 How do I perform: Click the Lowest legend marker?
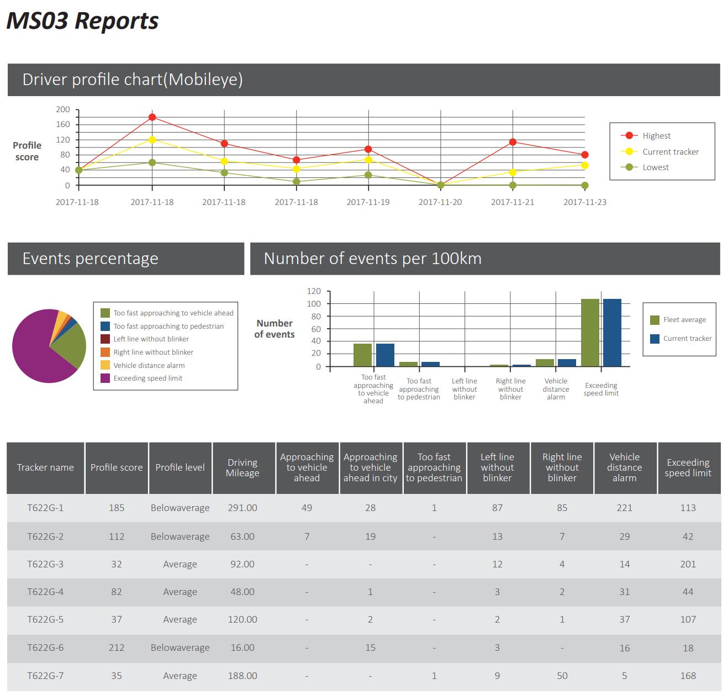pos(629,167)
